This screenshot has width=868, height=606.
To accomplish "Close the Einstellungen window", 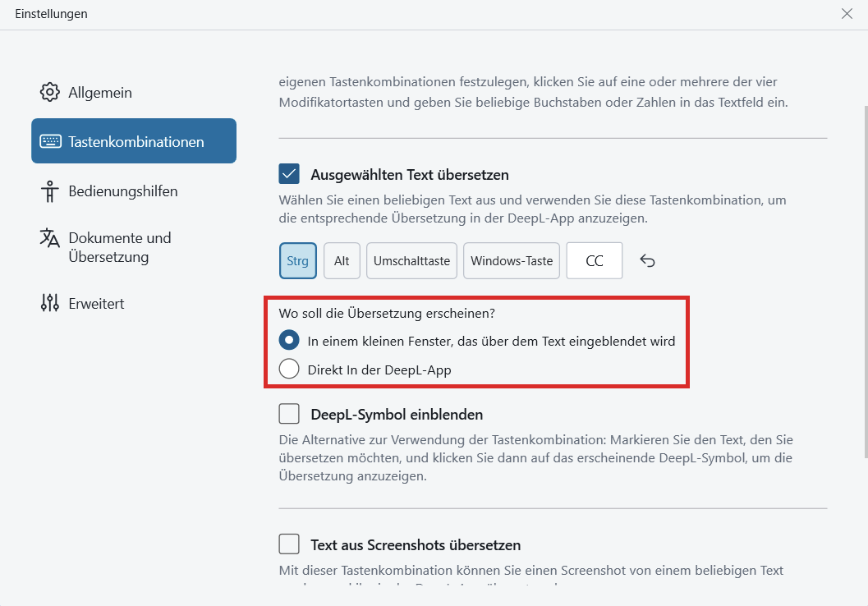I will [x=847, y=14].
